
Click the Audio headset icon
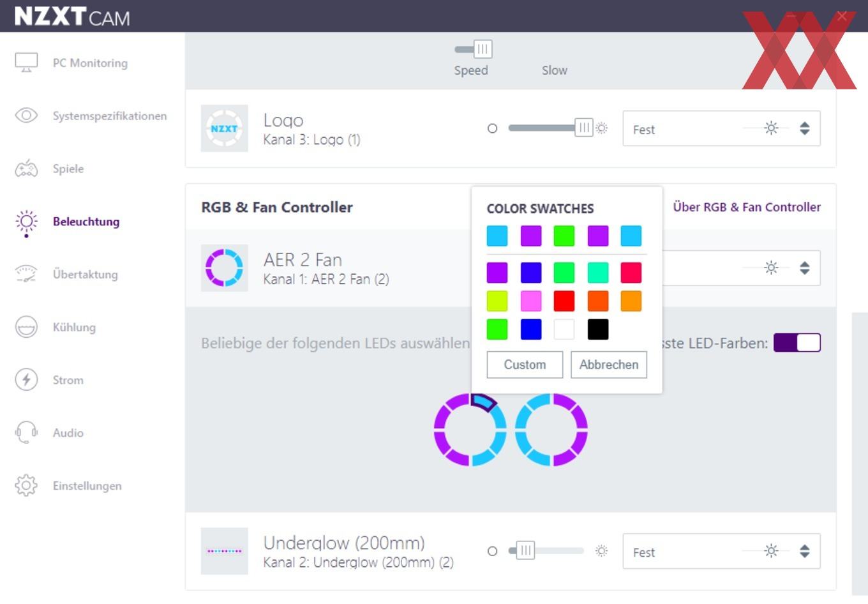click(26, 432)
